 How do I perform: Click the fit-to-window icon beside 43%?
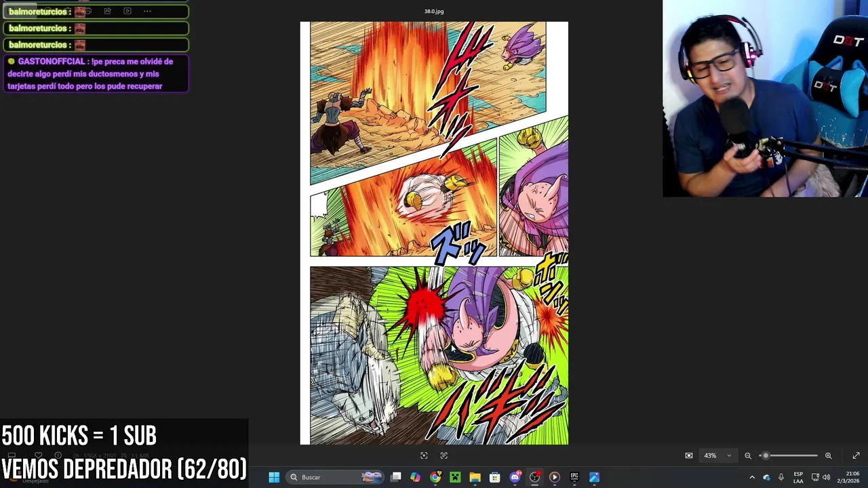pyautogui.click(x=689, y=455)
